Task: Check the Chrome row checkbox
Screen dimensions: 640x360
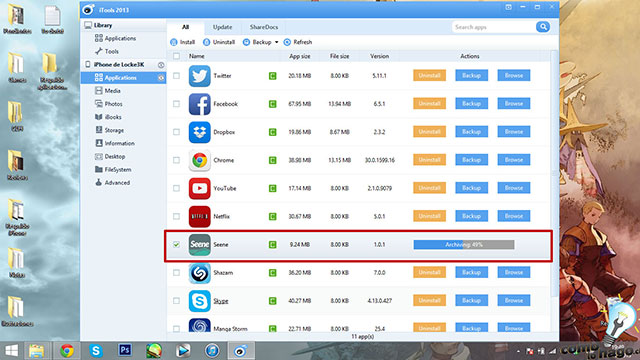Action: click(176, 160)
